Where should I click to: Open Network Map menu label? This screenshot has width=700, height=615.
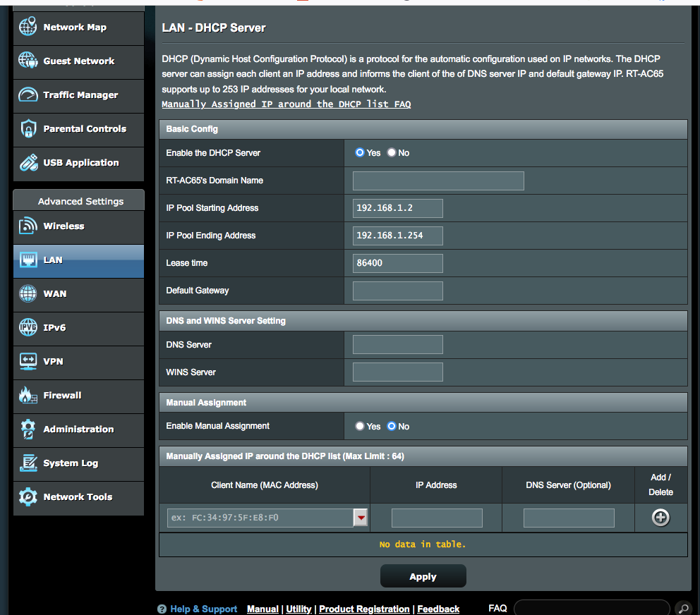pos(75,28)
